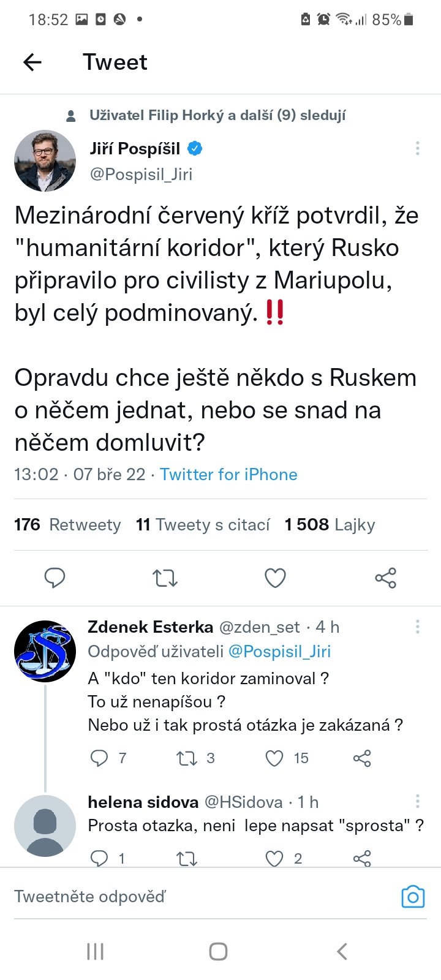Retweet Zdenek Esterka's reply
The image size is (441, 980).
point(186,758)
